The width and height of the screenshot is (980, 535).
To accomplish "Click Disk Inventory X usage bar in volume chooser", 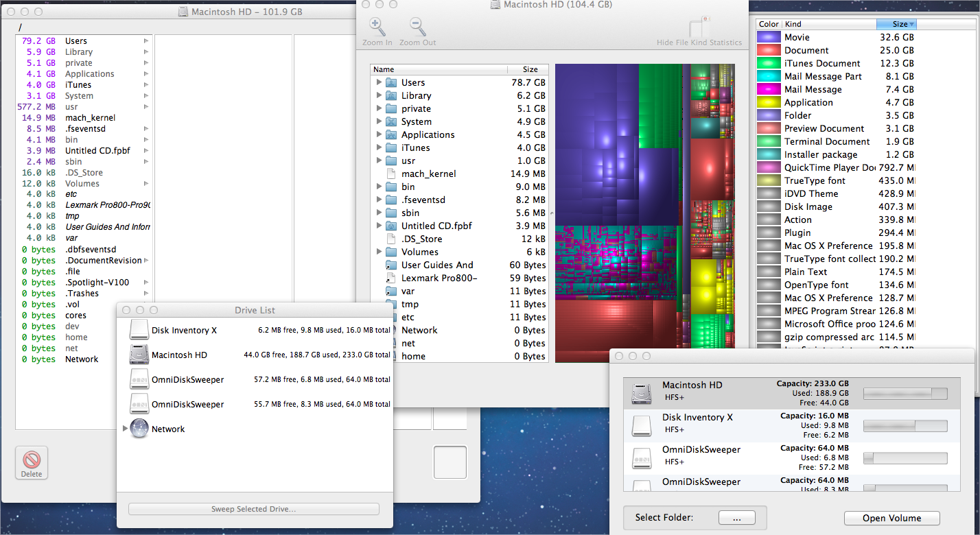I will pyautogui.click(x=905, y=426).
